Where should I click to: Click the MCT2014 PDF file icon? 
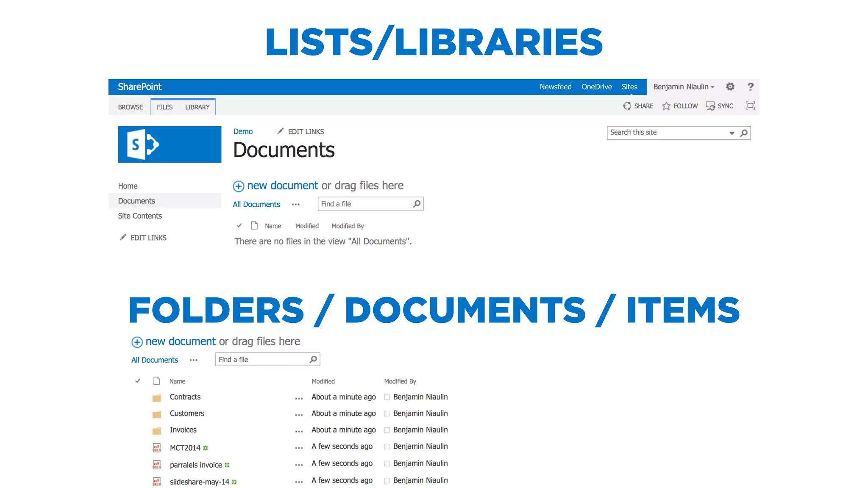click(157, 447)
